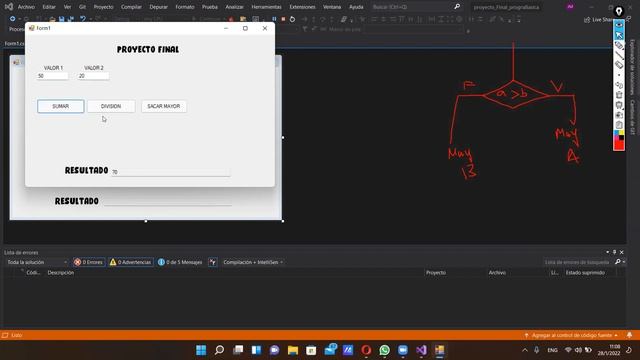640x360 pixels.
Task: Pick the black color swatch in annotation toolbar
Action: (622, 138)
